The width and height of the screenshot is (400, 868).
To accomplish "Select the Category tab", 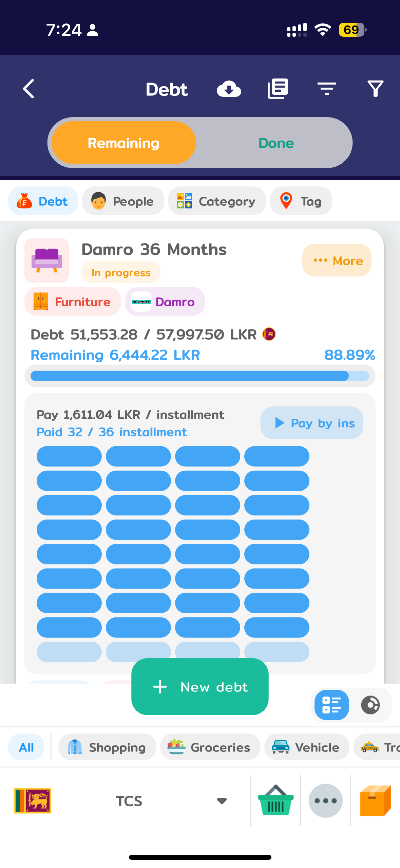I will tap(217, 201).
